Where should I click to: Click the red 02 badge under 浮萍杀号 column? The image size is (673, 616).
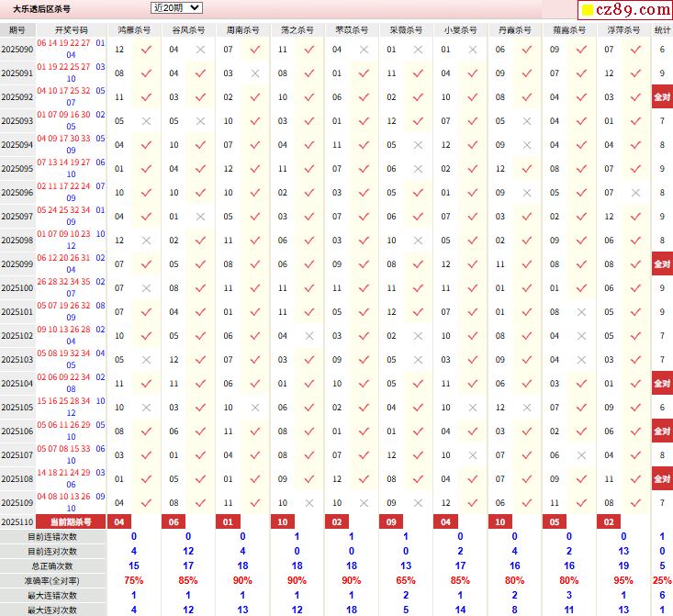click(609, 522)
